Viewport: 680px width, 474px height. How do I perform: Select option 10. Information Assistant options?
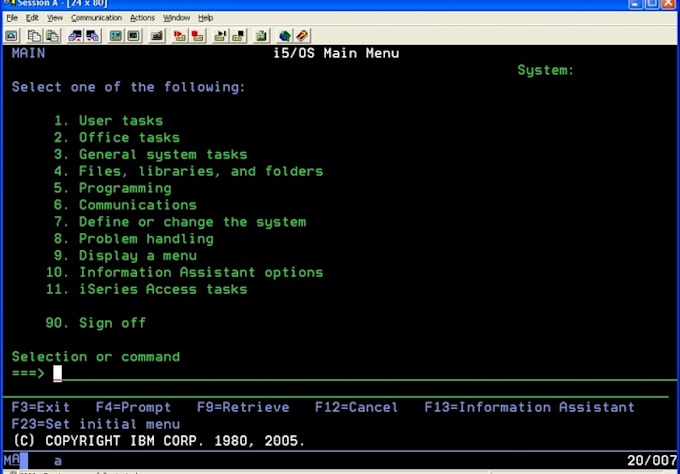tap(184, 272)
